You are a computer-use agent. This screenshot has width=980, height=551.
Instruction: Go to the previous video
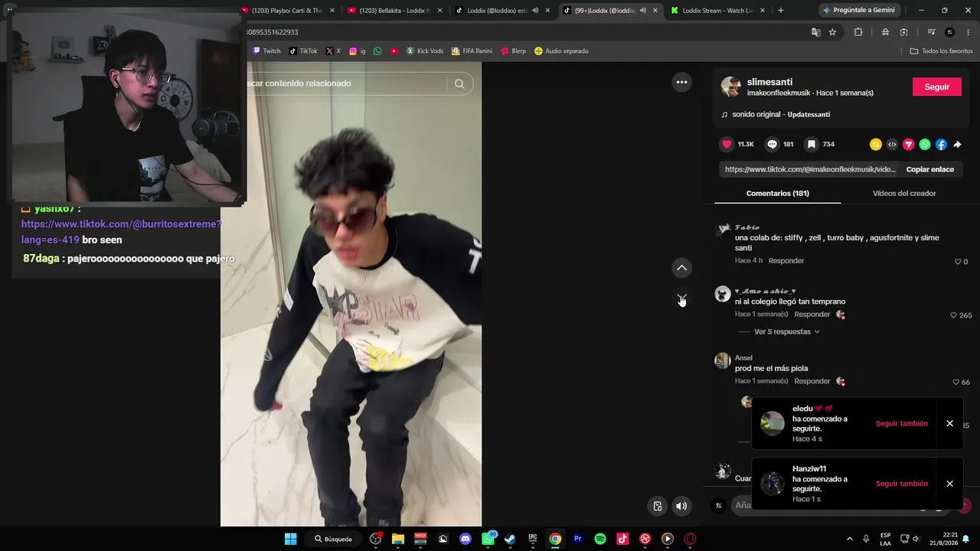(x=681, y=268)
